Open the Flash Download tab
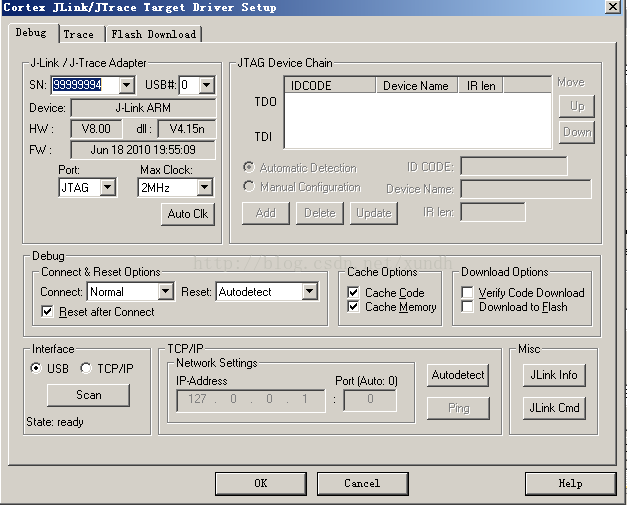The height and width of the screenshot is (505, 627). click(x=154, y=34)
